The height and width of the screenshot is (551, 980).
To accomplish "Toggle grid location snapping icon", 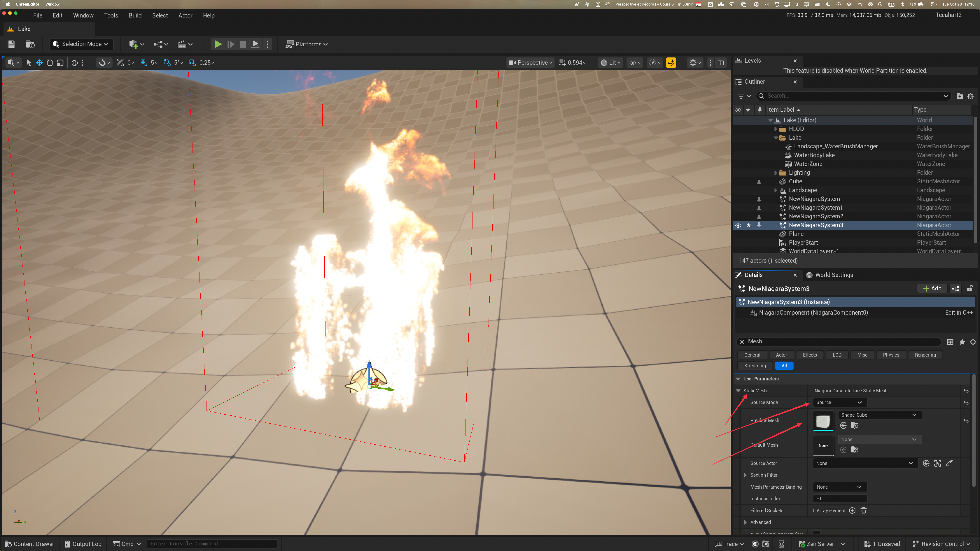I will 143,63.
